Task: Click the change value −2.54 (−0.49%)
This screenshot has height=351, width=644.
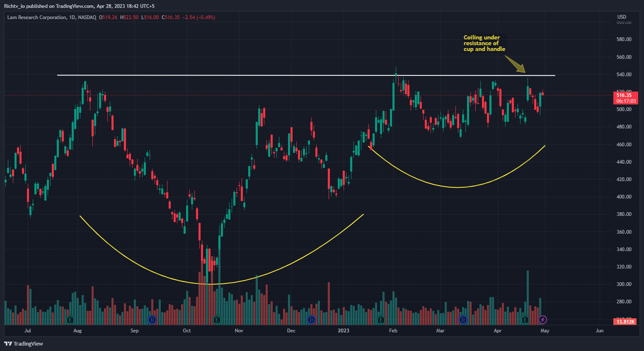Action: pyautogui.click(x=199, y=17)
